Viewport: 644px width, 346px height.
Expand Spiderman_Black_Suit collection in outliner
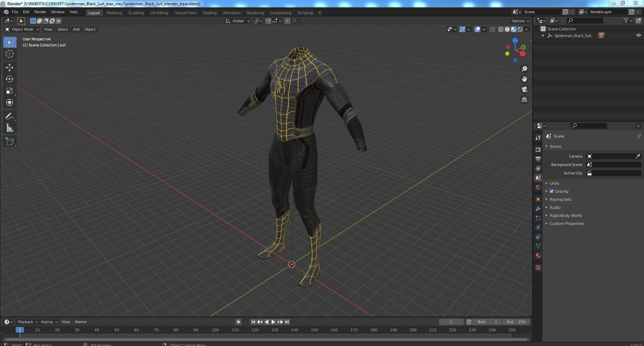coord(543,36)
